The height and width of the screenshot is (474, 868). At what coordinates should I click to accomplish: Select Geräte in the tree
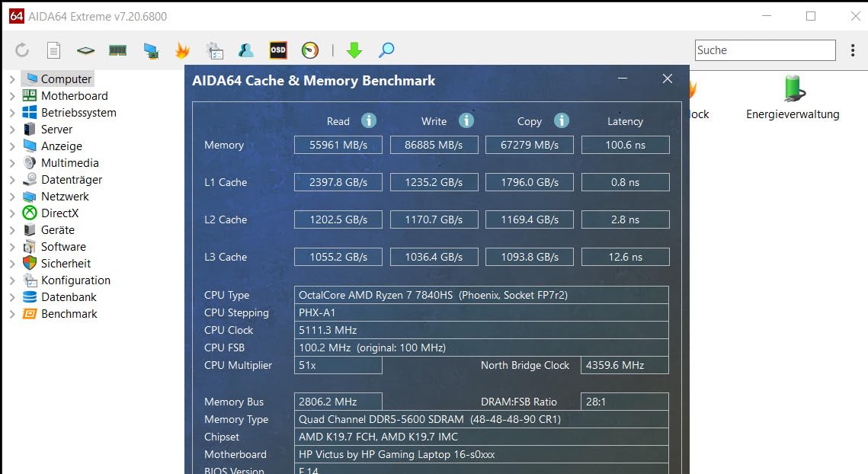[58, 230]
